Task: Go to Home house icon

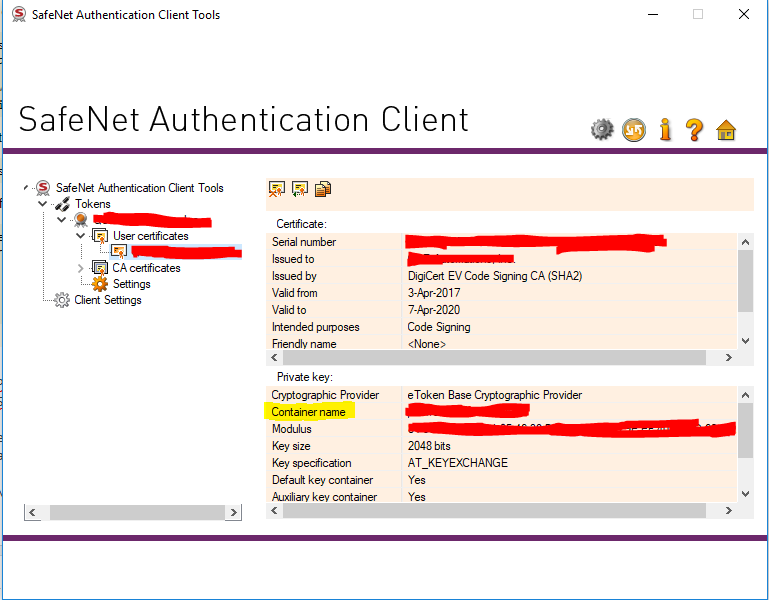Action: click(x=726, y=130)
